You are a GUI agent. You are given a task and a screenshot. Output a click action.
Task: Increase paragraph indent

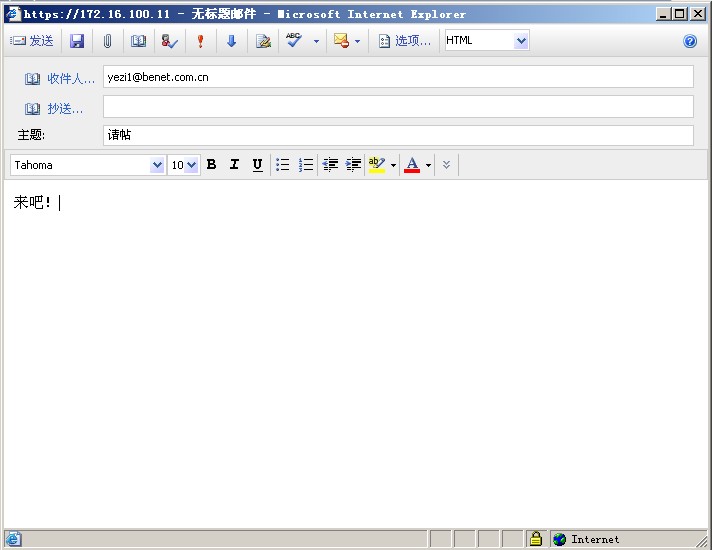pyautogui.click(x=353, y=164)
